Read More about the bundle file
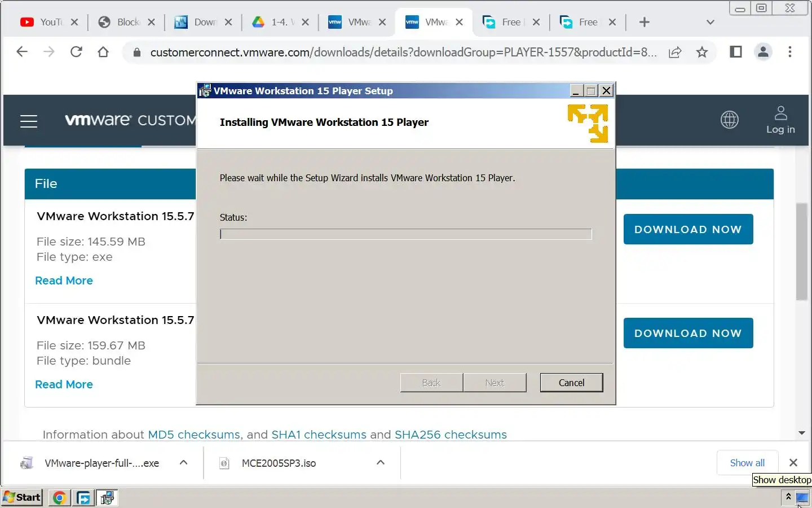The image size is (812, 508). click(64, 384)
